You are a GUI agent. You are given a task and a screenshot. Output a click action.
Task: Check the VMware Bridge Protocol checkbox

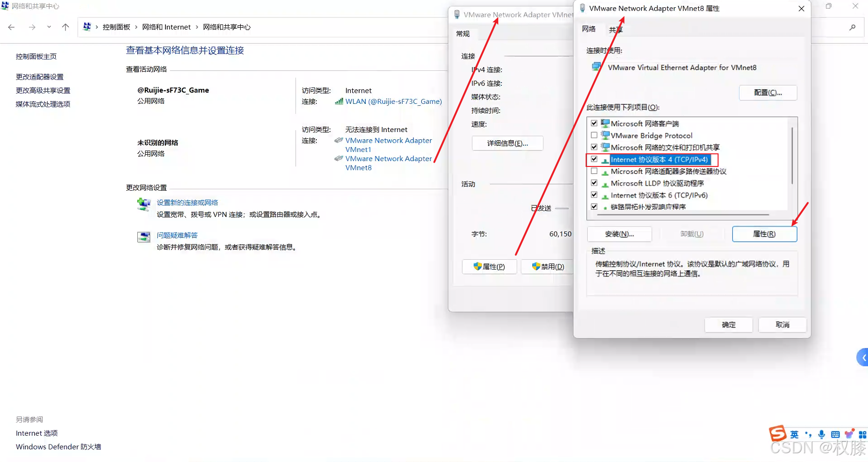pos(594,135)
